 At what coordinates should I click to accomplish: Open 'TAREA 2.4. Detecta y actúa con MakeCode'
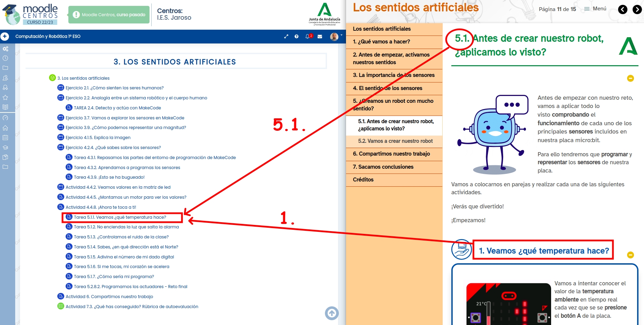pyautogui.click(x=117, y=108)
